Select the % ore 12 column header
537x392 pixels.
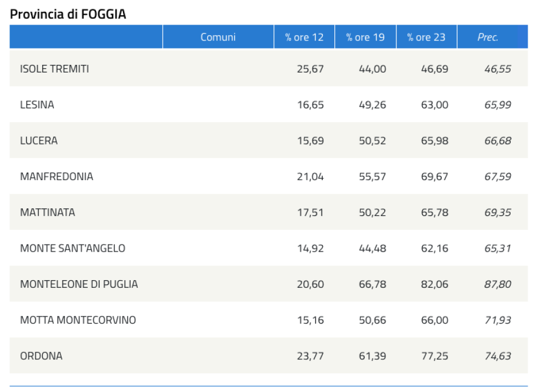(304, 37)
